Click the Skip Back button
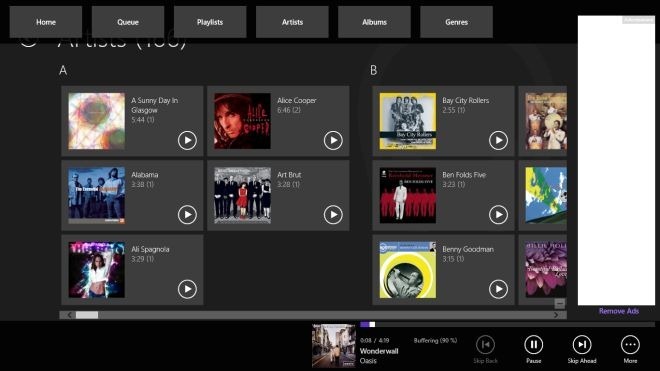The width and height of the screenshot is (660, 371). [485, 345]
